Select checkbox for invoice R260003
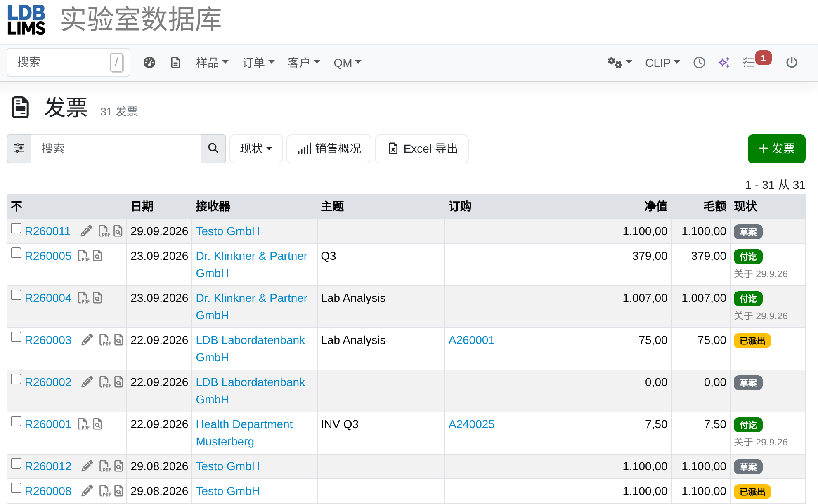The height and width of the screenshot is (504, 818). pos(16,337)
